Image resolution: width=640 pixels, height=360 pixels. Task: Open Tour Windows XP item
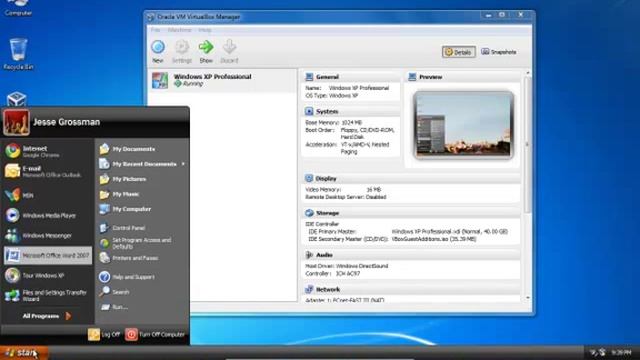click(47, 276)
